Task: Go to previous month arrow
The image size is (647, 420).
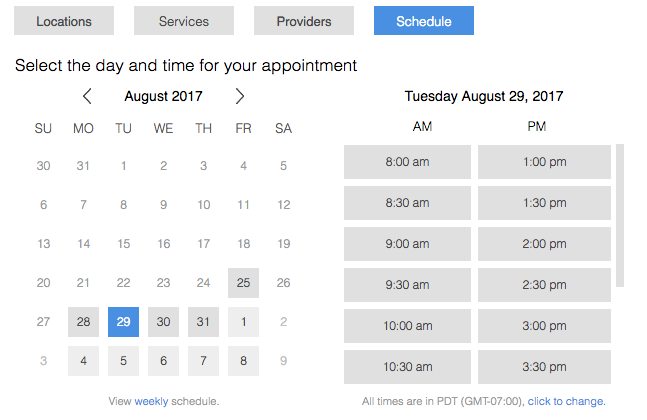Action: click(87, 97)
